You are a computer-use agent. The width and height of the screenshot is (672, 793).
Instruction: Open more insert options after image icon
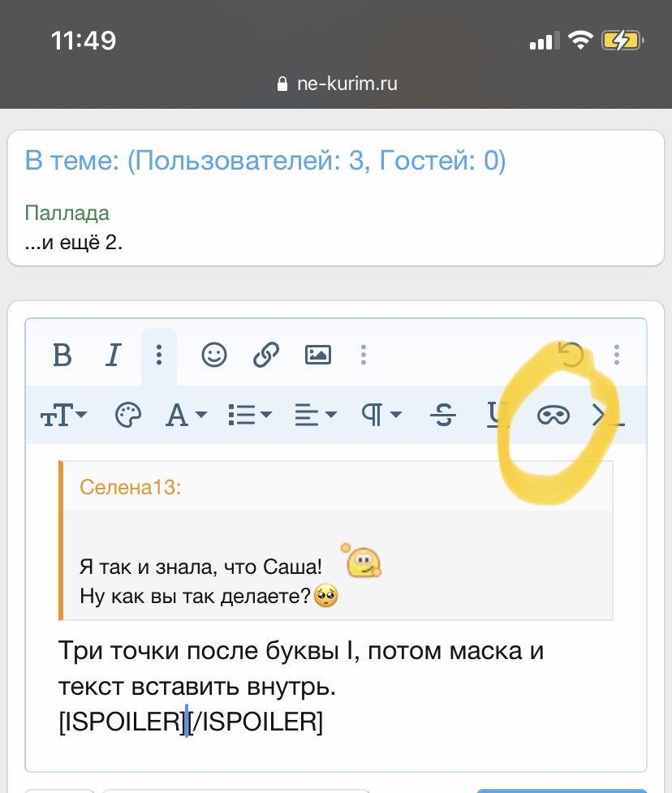(x=363, y=355)
